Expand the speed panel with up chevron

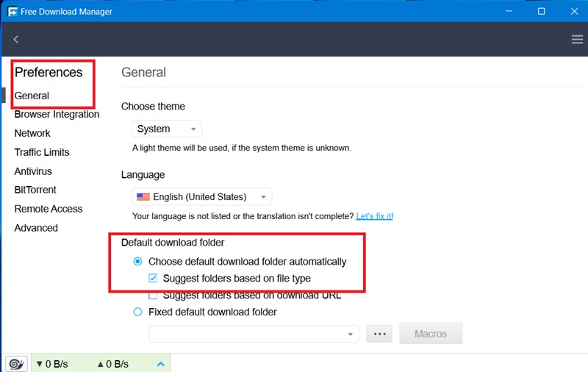coord(161,364)
